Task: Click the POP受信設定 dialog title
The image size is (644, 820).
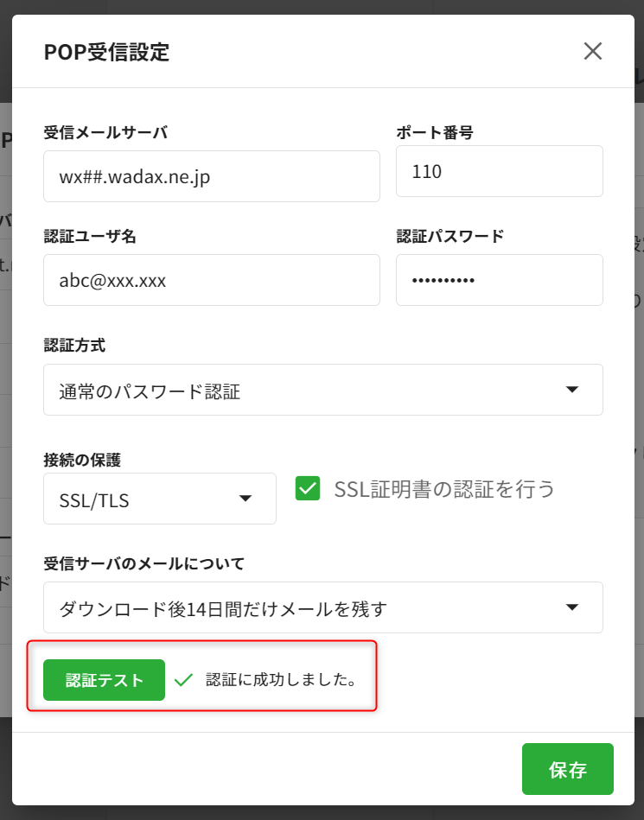Action: pos(106,52)
